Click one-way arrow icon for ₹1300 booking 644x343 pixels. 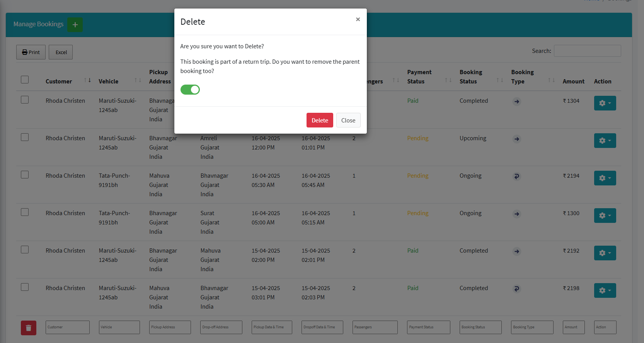click(x=517, y=214)
